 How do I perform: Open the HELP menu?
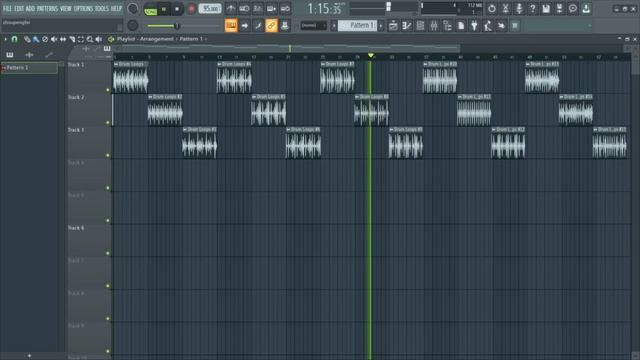[117, 9]
